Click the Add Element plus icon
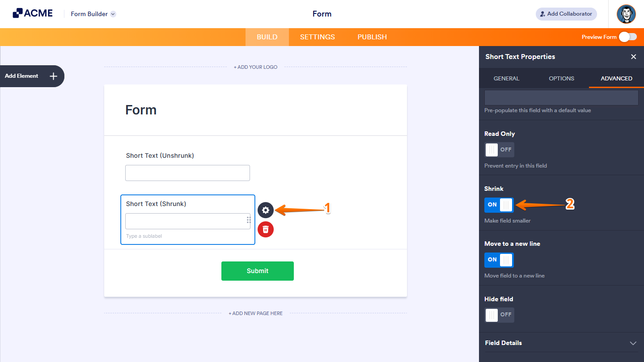 53,76
